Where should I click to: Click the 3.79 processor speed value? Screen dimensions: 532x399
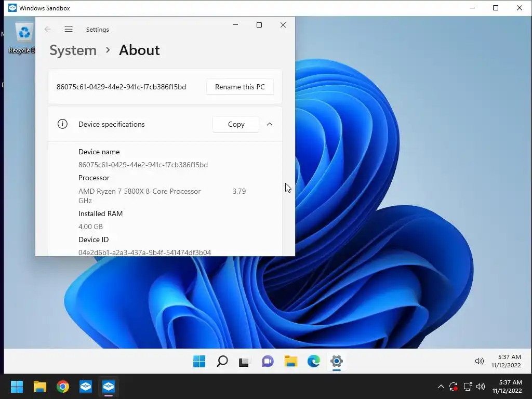point(239,191)
